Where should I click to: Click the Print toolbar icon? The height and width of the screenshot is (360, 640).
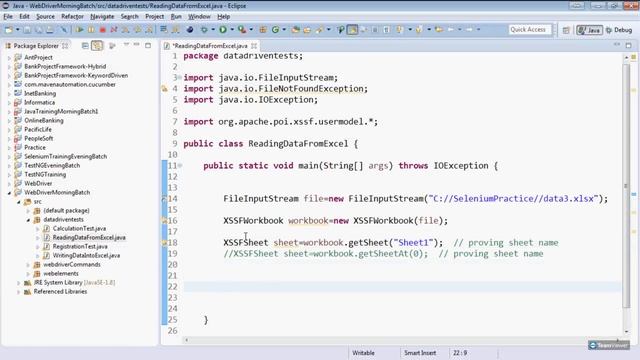(49, 30)
